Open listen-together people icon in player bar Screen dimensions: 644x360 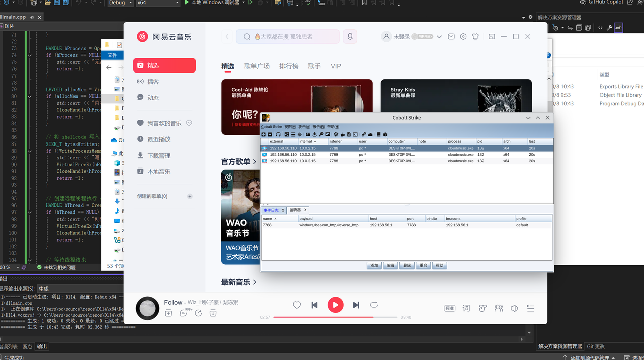tap(498, 308)
